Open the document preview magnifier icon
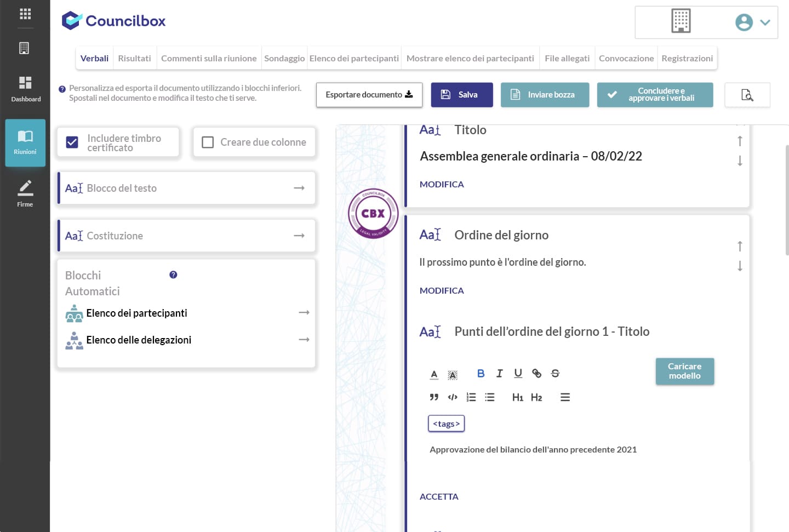Screen dimensions: 789x532 coord(747,95)
